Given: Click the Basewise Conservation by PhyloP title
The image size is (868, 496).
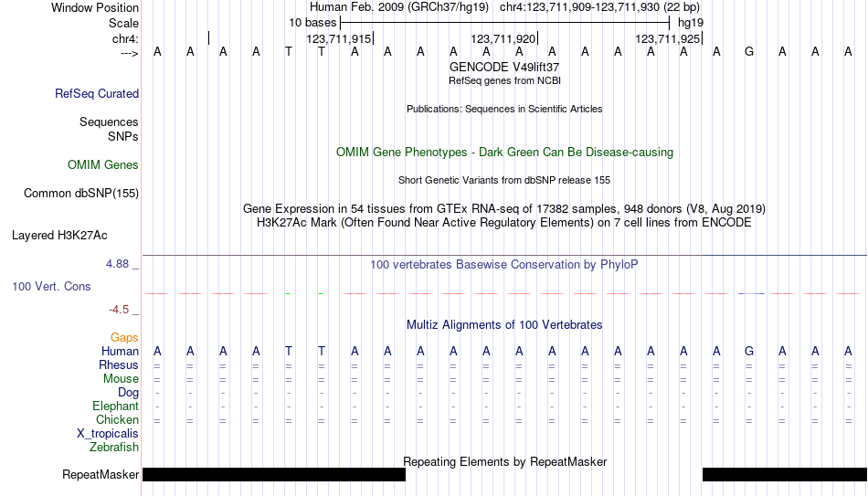Looking at the screenshot, I should pos(504,265).
